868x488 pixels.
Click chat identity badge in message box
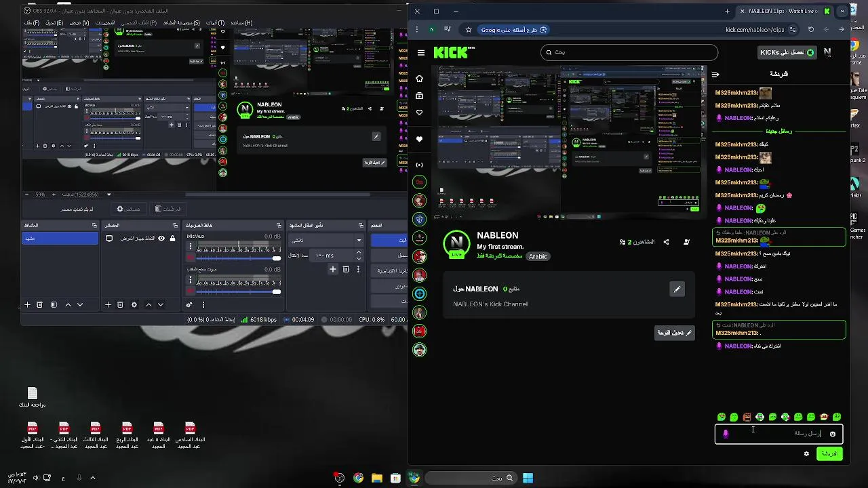(726, 434)
